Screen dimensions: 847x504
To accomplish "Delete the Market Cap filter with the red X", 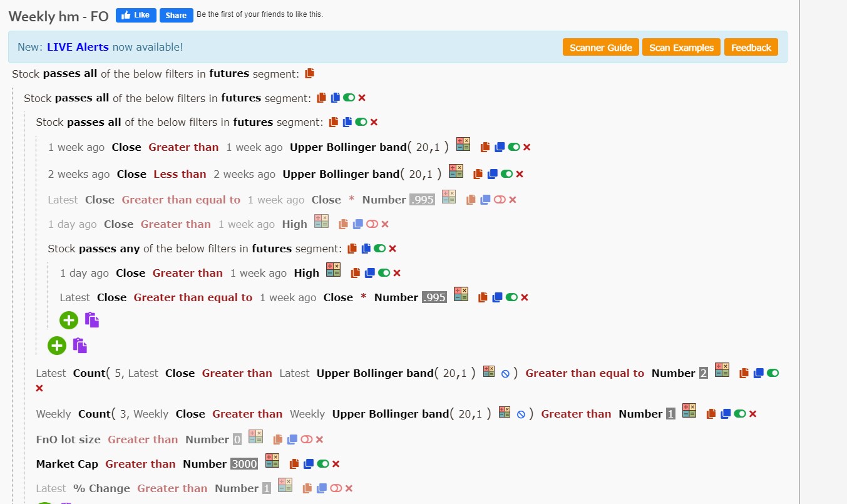I will click(x=336, y=464).
